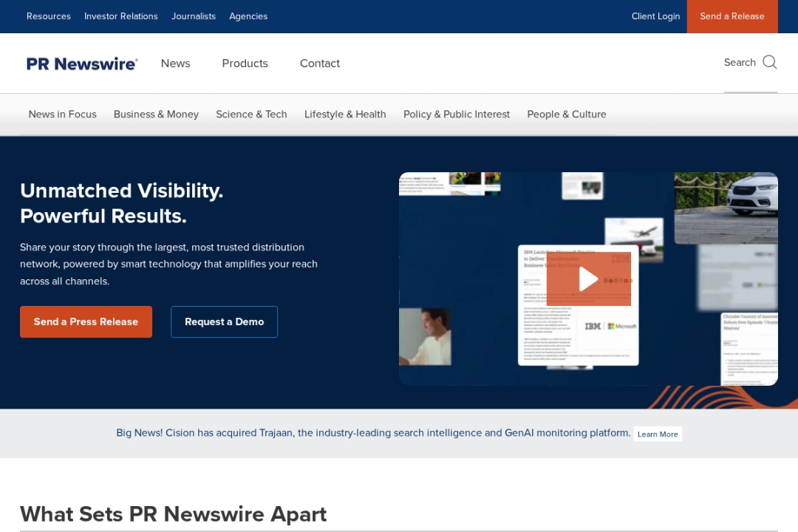This screenshot has height=532, width=798.
Task: Open Policy & Public Interest section
Action: coord(456,115)
